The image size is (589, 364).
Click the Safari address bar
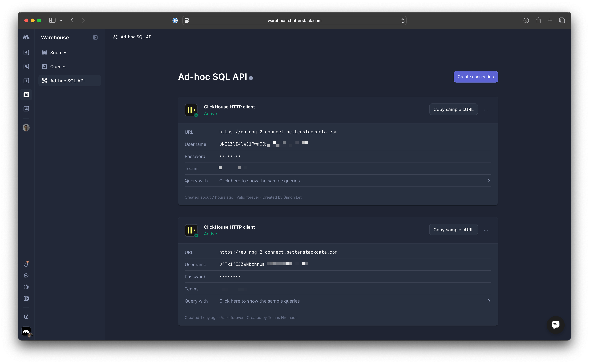[294, 21]
